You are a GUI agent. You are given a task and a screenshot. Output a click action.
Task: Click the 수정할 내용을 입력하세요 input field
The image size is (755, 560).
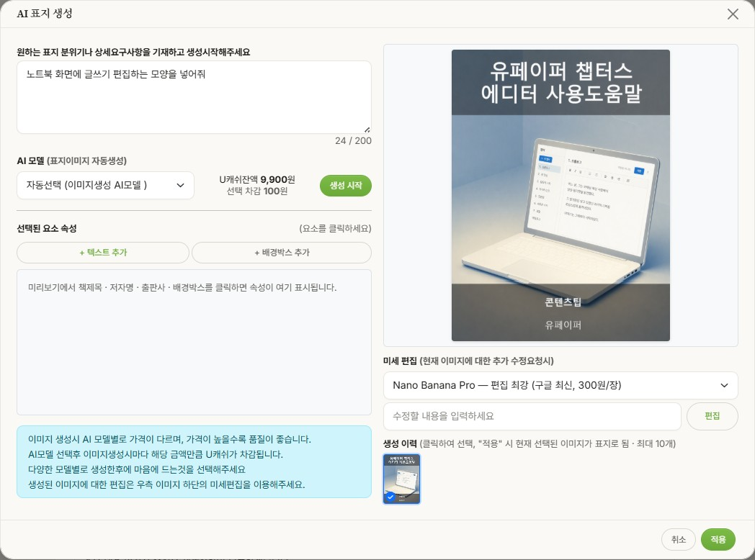[532, 416]
